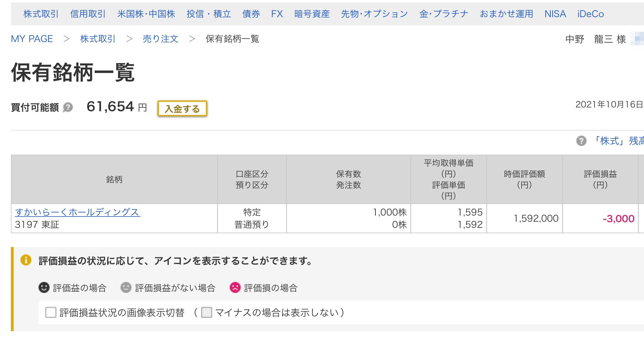Open the 「株式」残高 link
Viewport: 644px width, 358px height.
[x=618, y=141]
